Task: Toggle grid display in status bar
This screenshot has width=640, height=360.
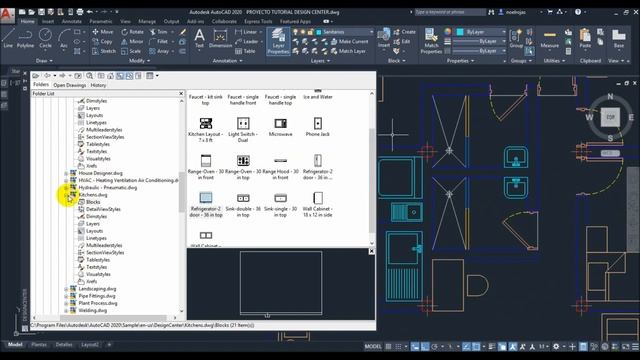Action: point(388,347)
